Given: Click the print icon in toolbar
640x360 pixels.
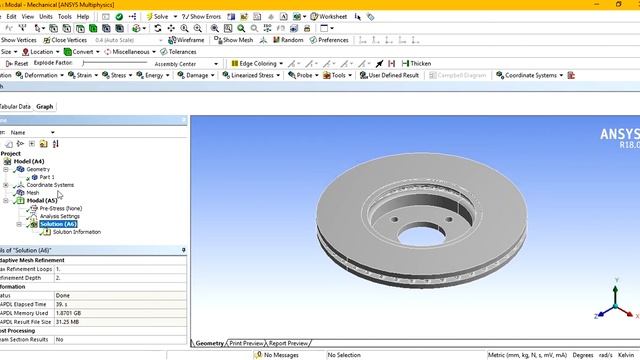Looking at the screenshot, I should [307, 28].
